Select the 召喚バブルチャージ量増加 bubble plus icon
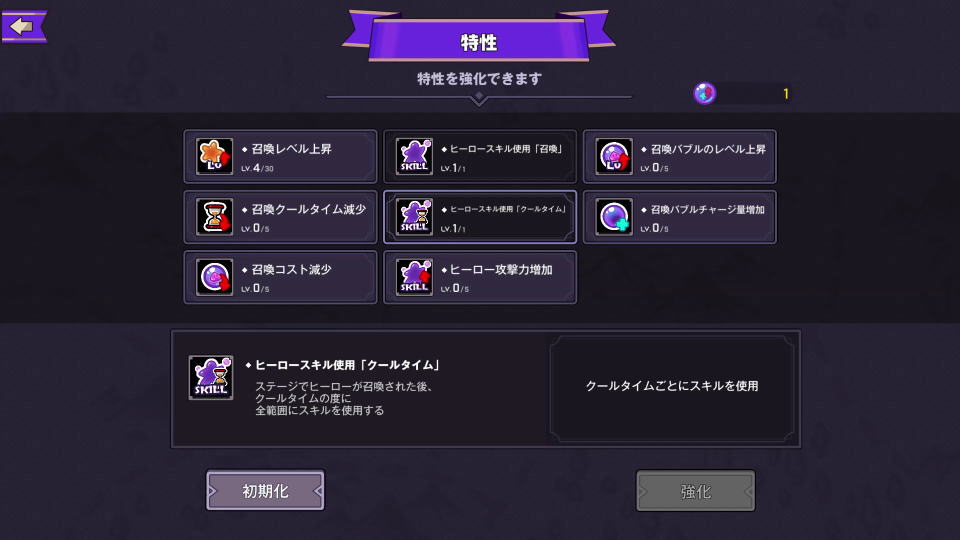The width and height of the screenshot is (960, 540). tap(613, 217)
